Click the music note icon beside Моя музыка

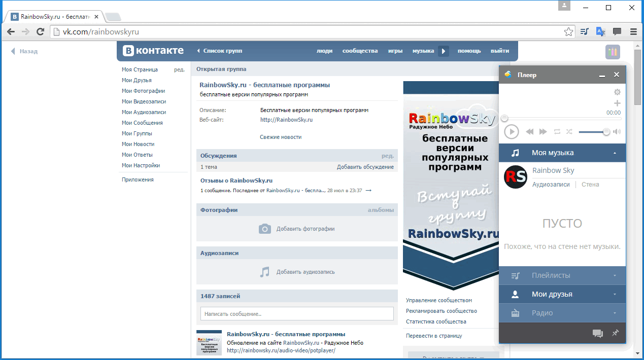coord(515,153)
